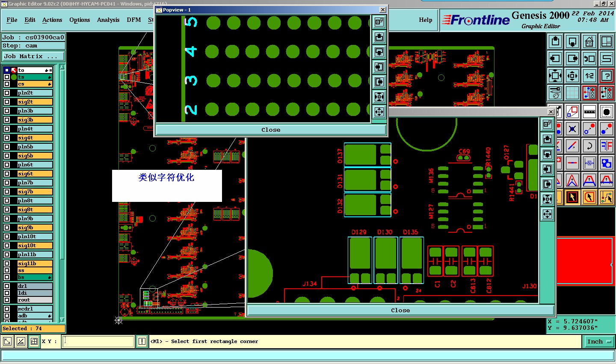Toggle the checkbox for layer ts
The height and width of the screenshot is (364, 616).
7,77
